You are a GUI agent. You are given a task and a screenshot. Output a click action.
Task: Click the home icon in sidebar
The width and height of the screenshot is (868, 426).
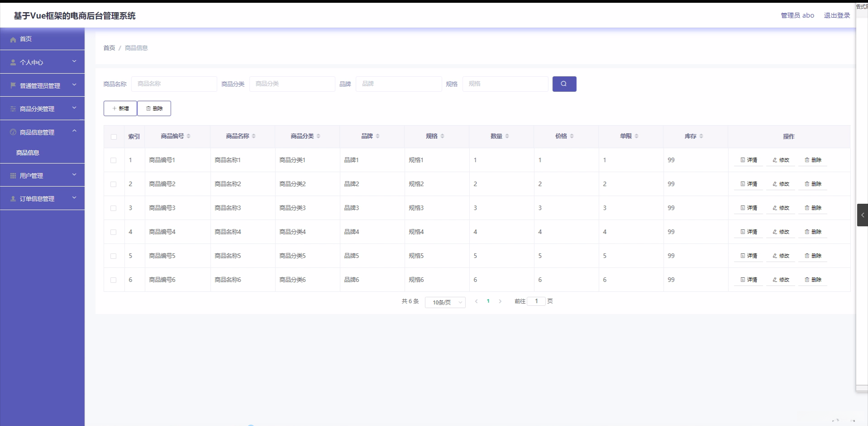pyautogui.click(x=13, y=39)
